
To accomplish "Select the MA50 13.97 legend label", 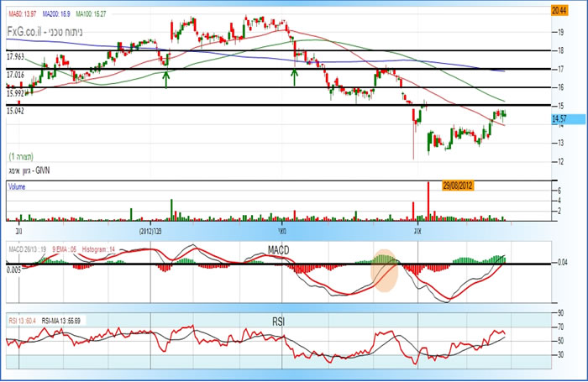I will [23, 11].
